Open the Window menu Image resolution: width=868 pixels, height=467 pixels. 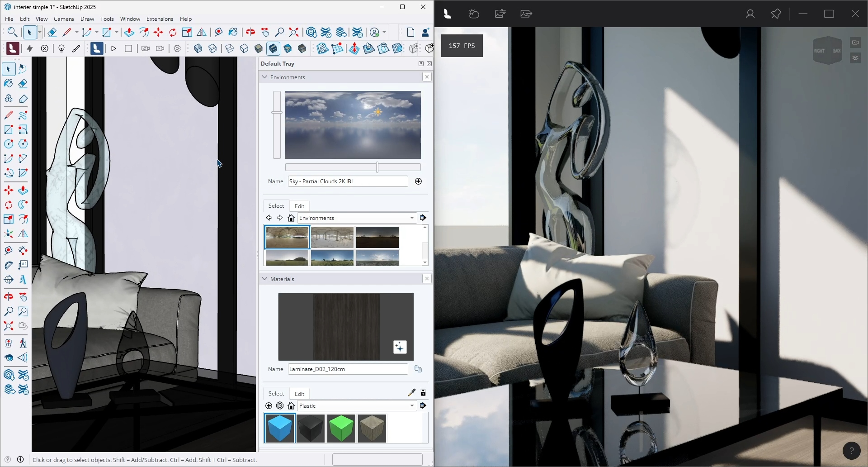tap(130, 19)
